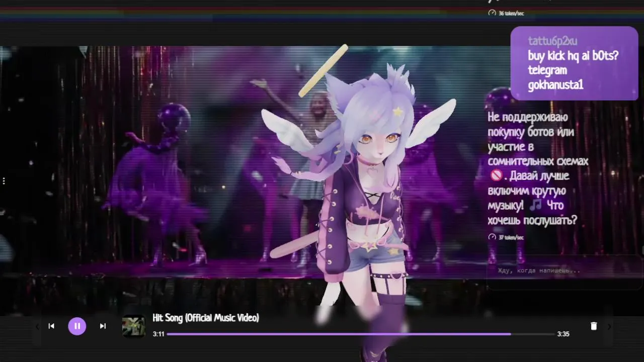Click the 36 token/sec indicator at top
Image resolution: width=644 pixels, height=362 pixels.
506,13
